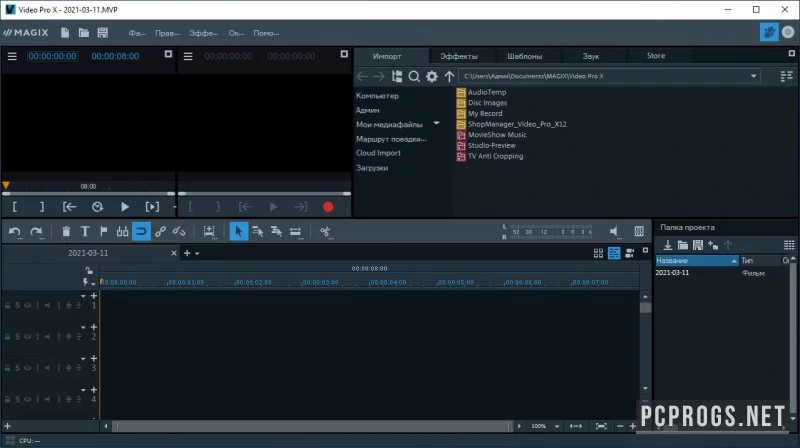Open the Store tab
The height and width of the screenshot is (448, 800).
tap(656, 56)
